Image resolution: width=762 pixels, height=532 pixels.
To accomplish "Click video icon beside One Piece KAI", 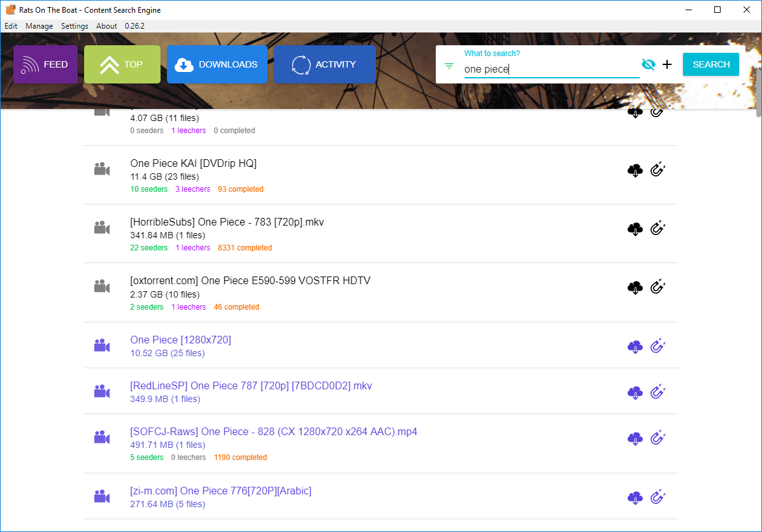I will [x=101, y=170].
